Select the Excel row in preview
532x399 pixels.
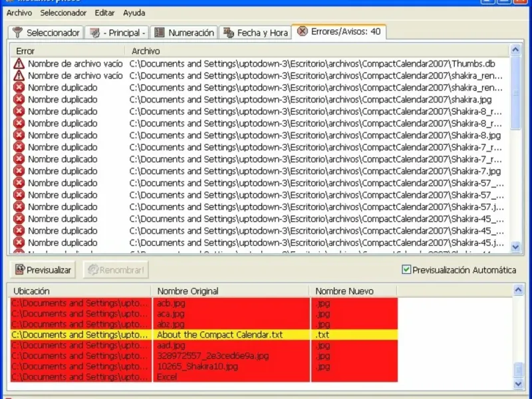pos(204,377)
